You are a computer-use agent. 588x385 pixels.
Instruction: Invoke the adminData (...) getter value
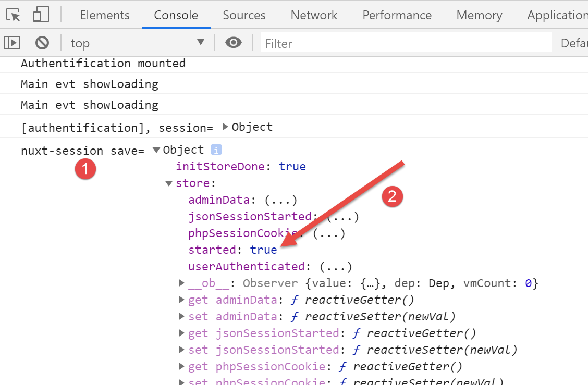pos(280,200)
